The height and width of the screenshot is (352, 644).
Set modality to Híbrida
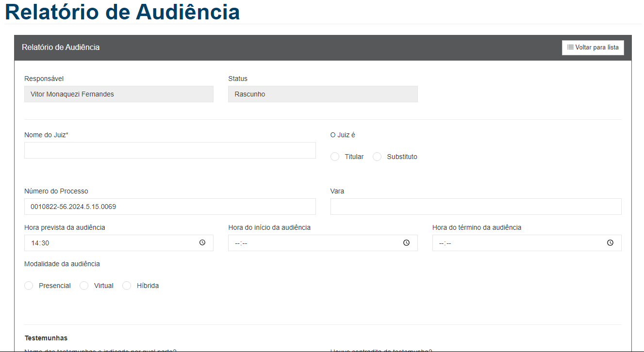(x=127, y=286)
